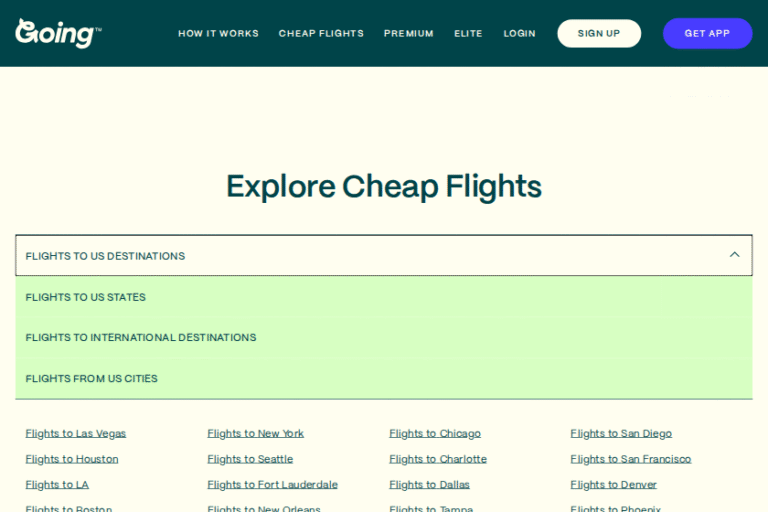
Task: Open Flights to Seattle link
Action: click(250, 459)
